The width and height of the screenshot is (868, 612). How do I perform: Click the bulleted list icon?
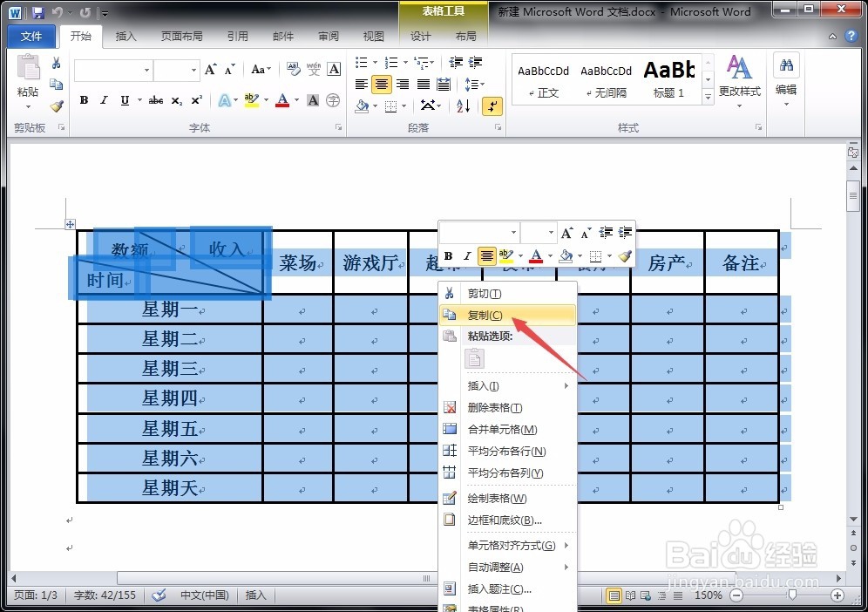(x=362, y=63)
